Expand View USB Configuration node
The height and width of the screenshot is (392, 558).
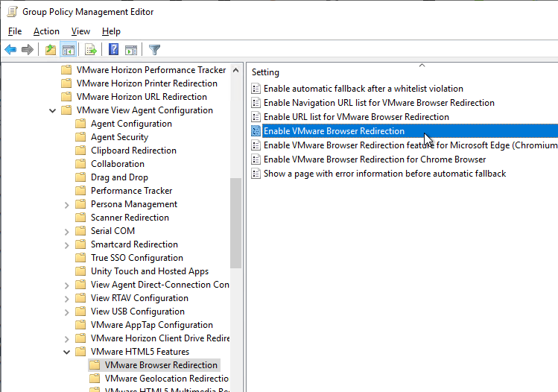66,312
